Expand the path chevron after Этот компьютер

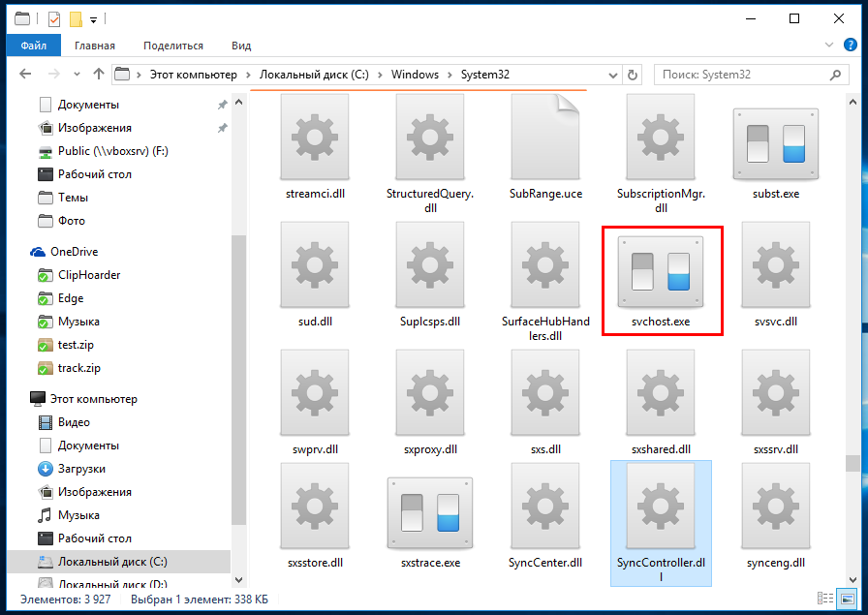(x=248, y=75)
